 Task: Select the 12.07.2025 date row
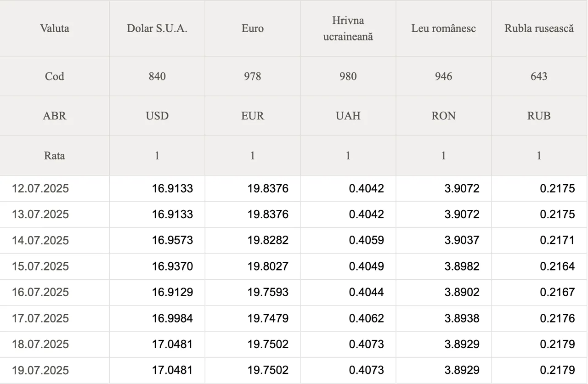(x=294, y=188)
